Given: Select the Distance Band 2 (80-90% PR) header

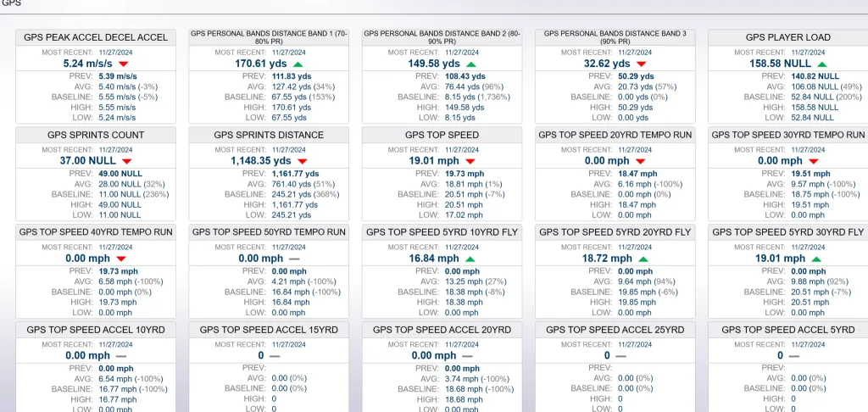Looking at the screenshot, I should [442, 37].
